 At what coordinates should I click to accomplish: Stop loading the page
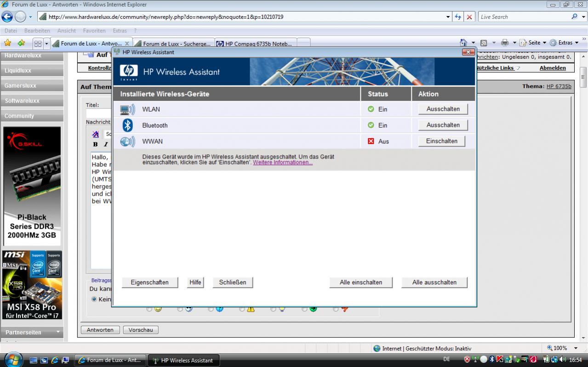click(469, 17)
